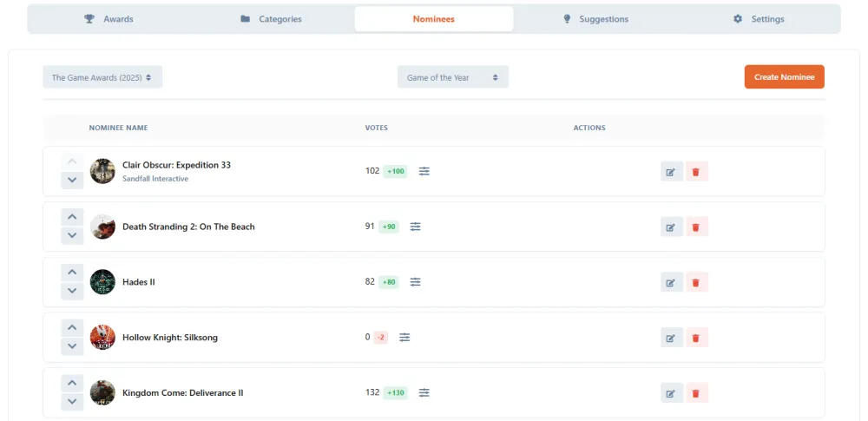Move Hades II down one position
The width and height of the screenshot is (868, 421).
tap(72, 291)
